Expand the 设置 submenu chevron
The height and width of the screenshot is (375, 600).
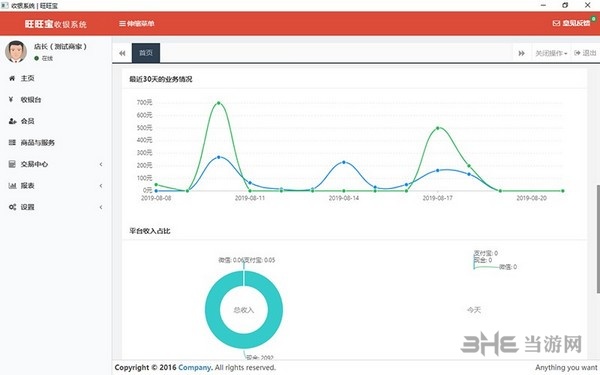coord(101,207)
